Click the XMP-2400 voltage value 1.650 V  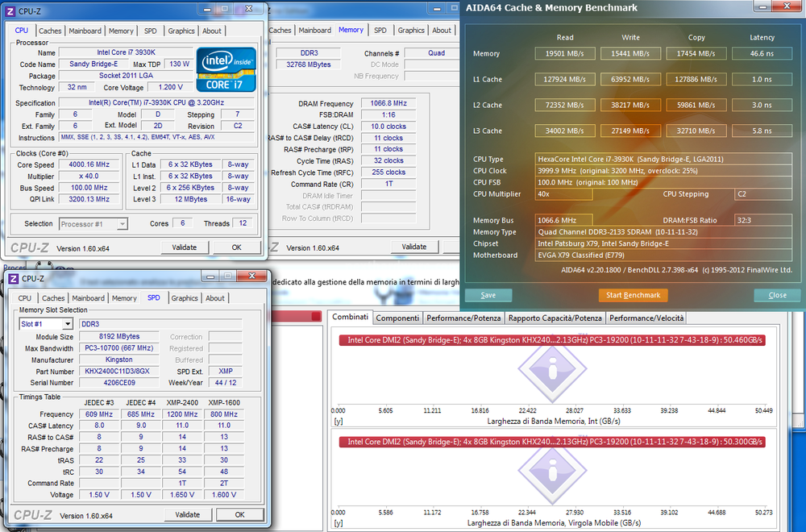click(x=182, y=495)
